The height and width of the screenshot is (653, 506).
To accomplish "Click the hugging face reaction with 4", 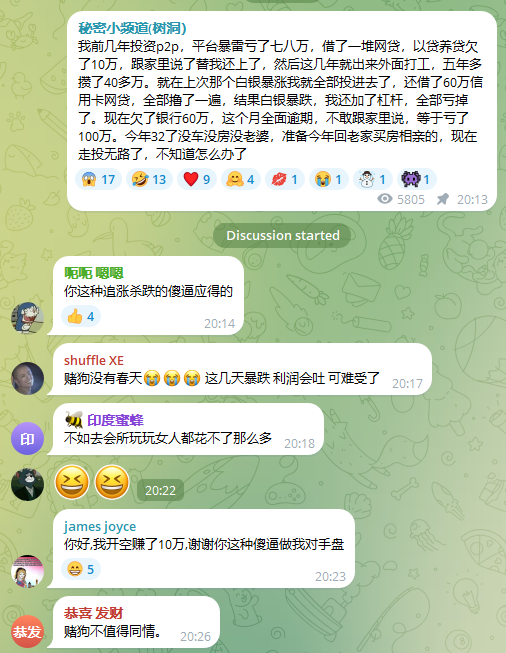I will (x=241, y=179).
